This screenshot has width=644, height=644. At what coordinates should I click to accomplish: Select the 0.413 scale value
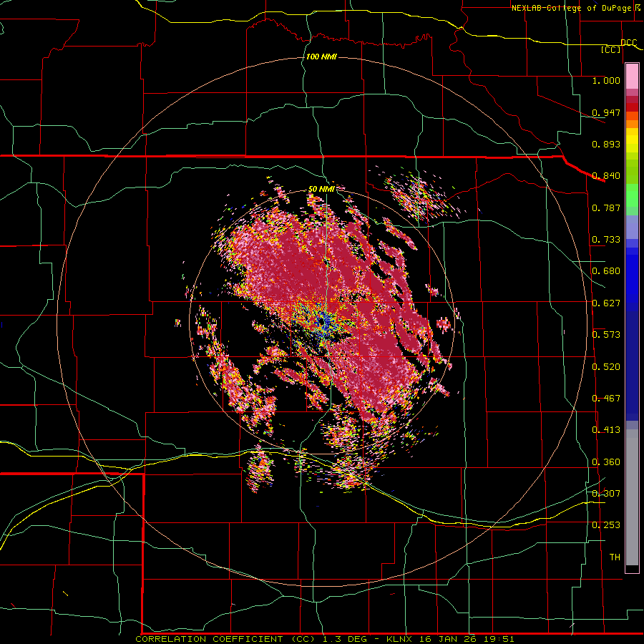[606, 430]
